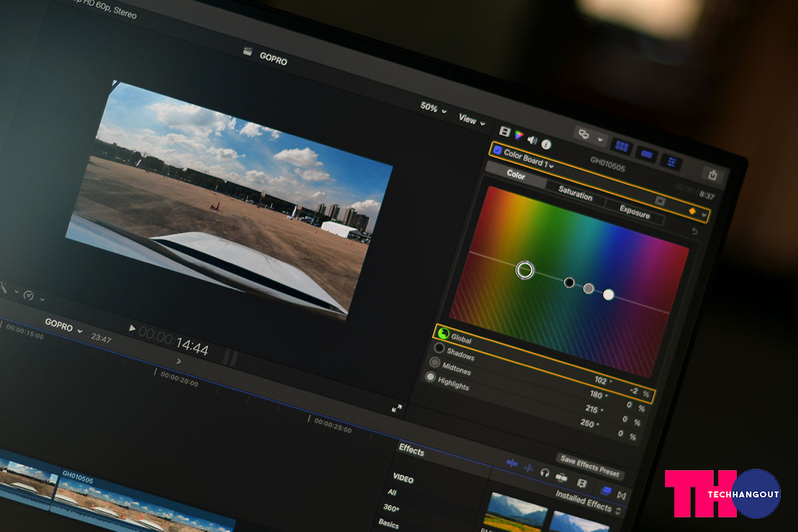Switch to the Exposure tab
This screenshot has width=798, height=532.
[634, 213]
